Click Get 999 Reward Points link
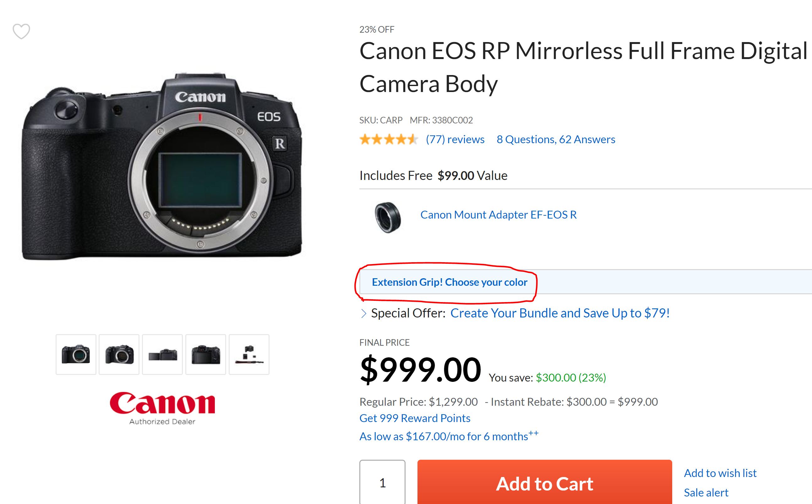Screen dimensions: 812x504 pos(415,418)
